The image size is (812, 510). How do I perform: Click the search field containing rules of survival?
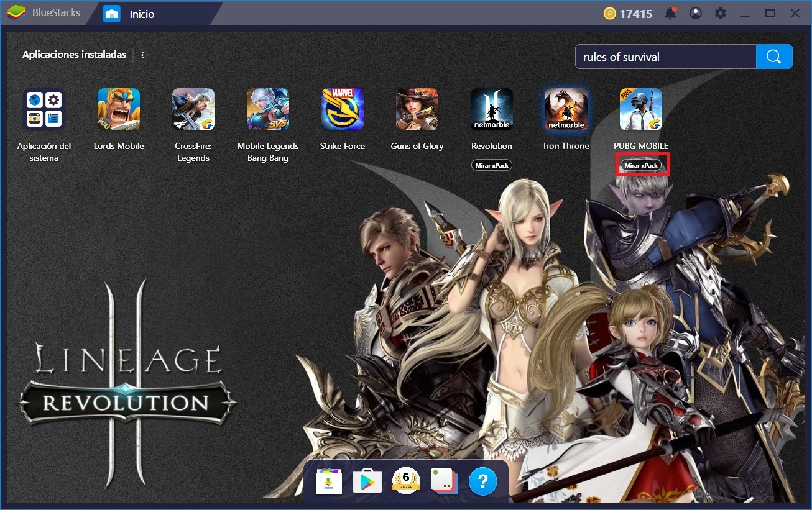point(665,57)
